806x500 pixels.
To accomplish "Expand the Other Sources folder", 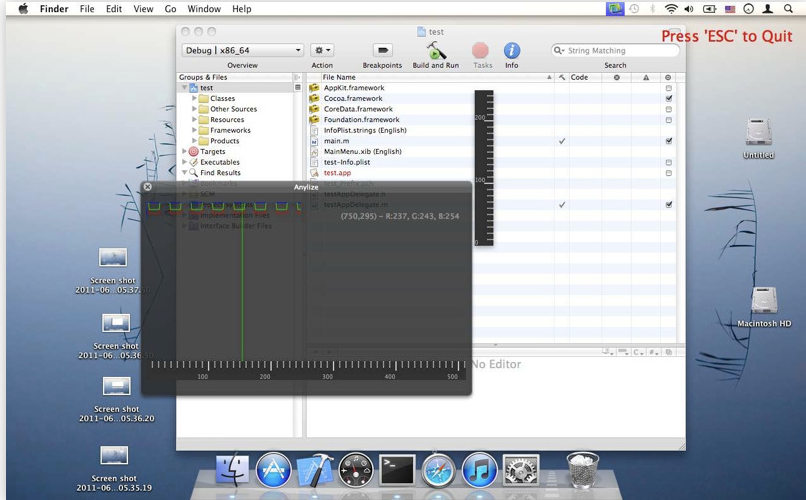I will click(194, 109).
